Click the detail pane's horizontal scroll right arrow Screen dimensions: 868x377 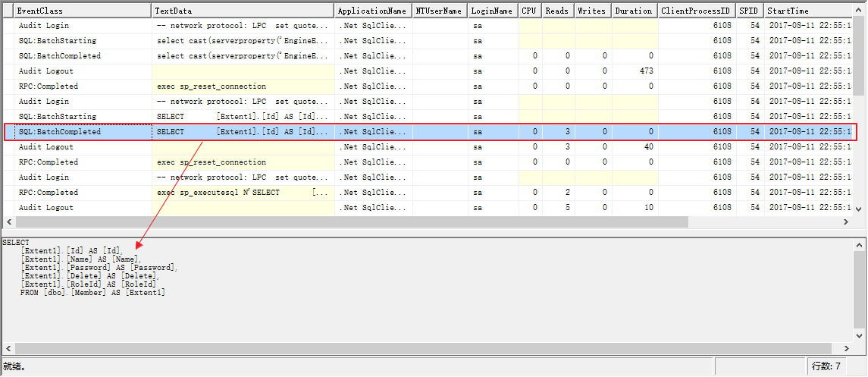pyautogui.click(x=846, y=347)
